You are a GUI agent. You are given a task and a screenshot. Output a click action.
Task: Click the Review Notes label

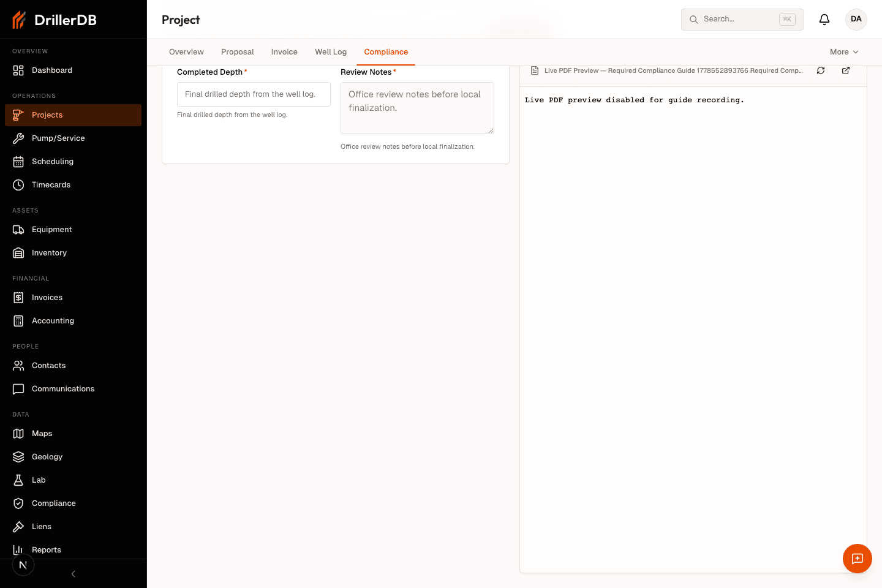click(366, 72)
